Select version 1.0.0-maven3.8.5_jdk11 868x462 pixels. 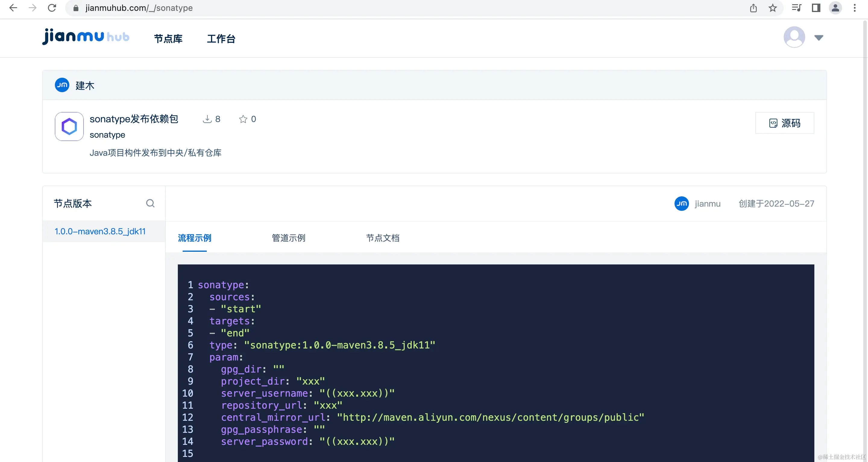[x=100, y=231]
